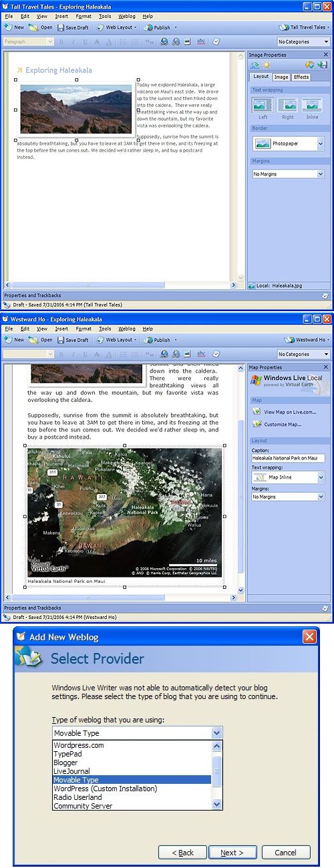The width and height of the screenshot is (334, 868).
Task: Click horizontal scrollbar in Tall Travel Tales editor
Action: click(120, 285)
